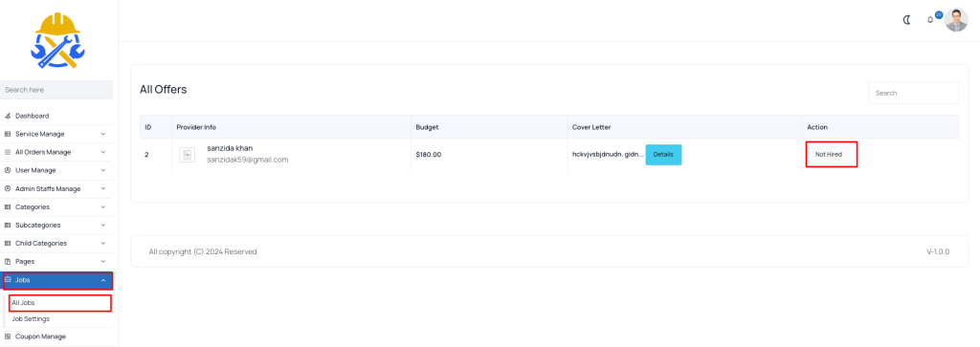980x347 pixels.
Task: Expand the Subcategories chevron
Action: click(103, 226)
